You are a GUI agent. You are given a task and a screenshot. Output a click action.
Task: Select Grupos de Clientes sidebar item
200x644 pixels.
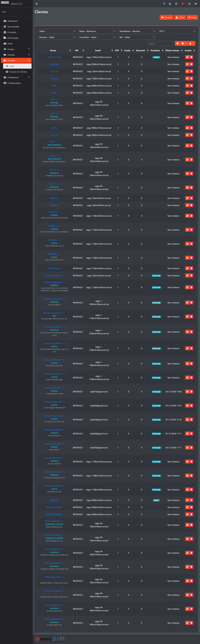click(18, 72)
